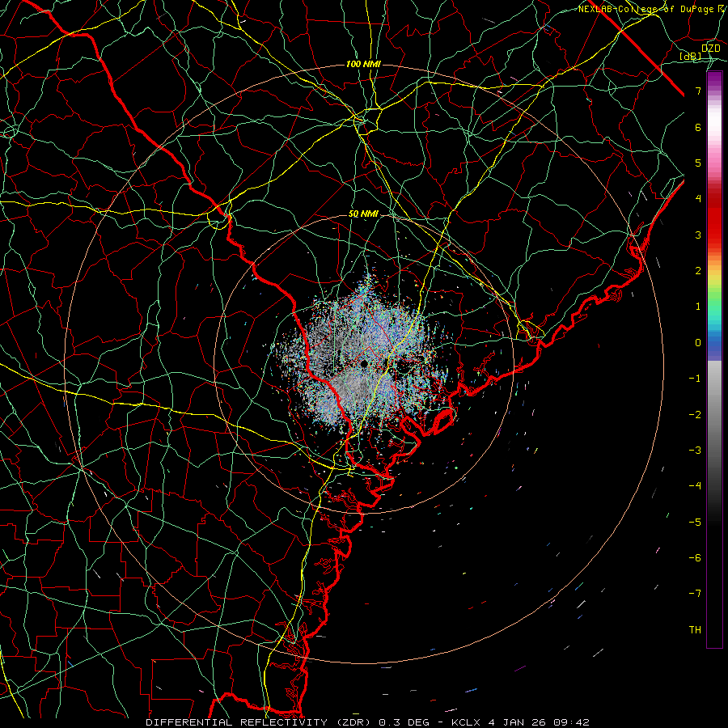The image size is (728, 728).
Task: Click the -1 value on the color scale
Action: click(695, 379)
